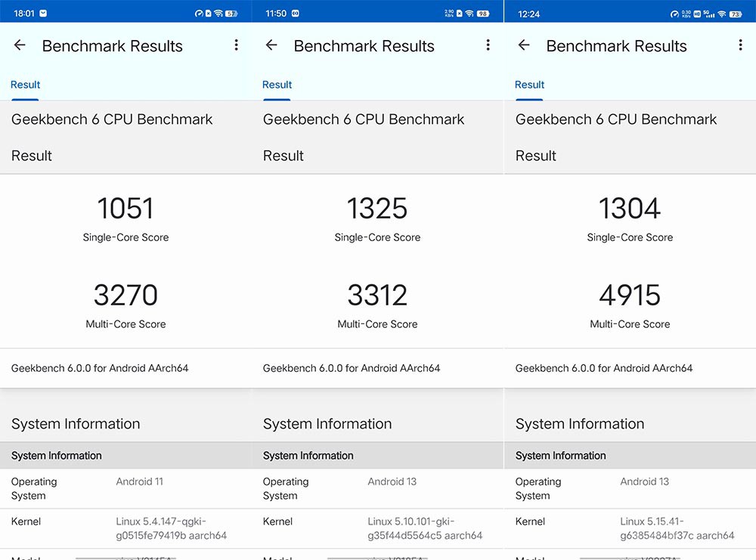Tap the 12:24 clock in the status bar
756x560 pixels.
click(x=528, y=14)
